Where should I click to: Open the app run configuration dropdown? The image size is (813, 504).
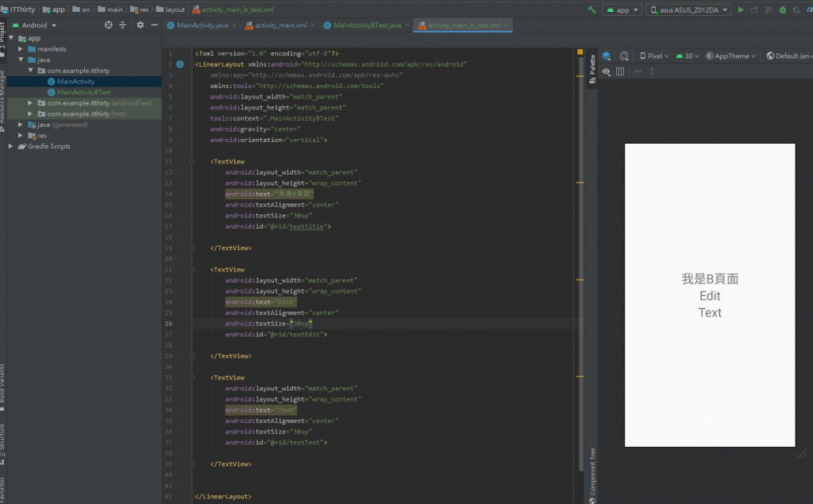tap(622, 10)
